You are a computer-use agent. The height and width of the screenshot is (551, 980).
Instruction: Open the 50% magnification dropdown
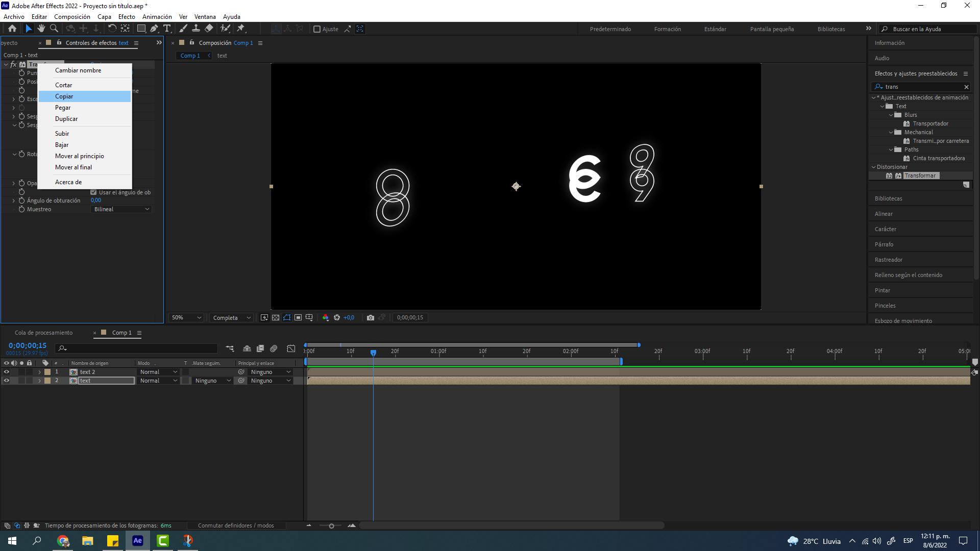186,317
